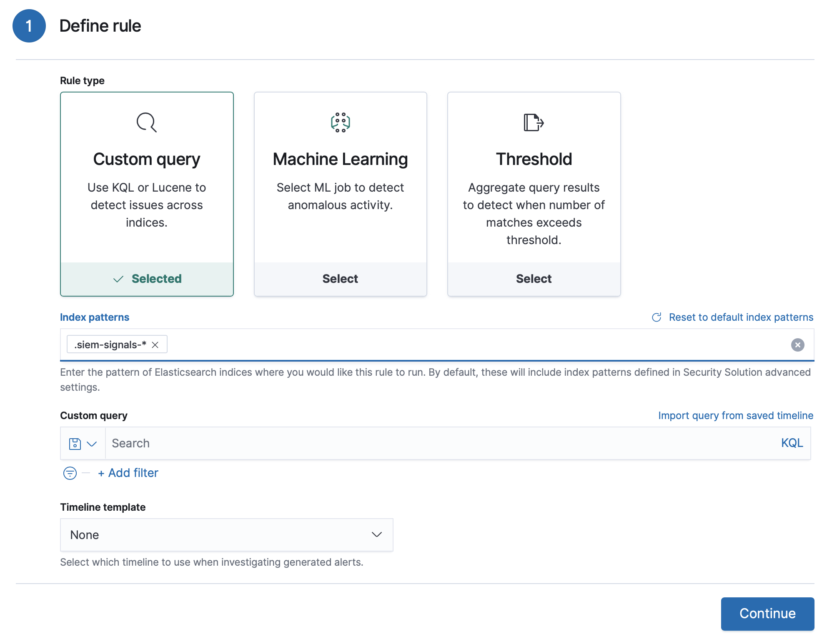Remove the .siem-signals-* index pattern tag

click(x=155, y=345)
